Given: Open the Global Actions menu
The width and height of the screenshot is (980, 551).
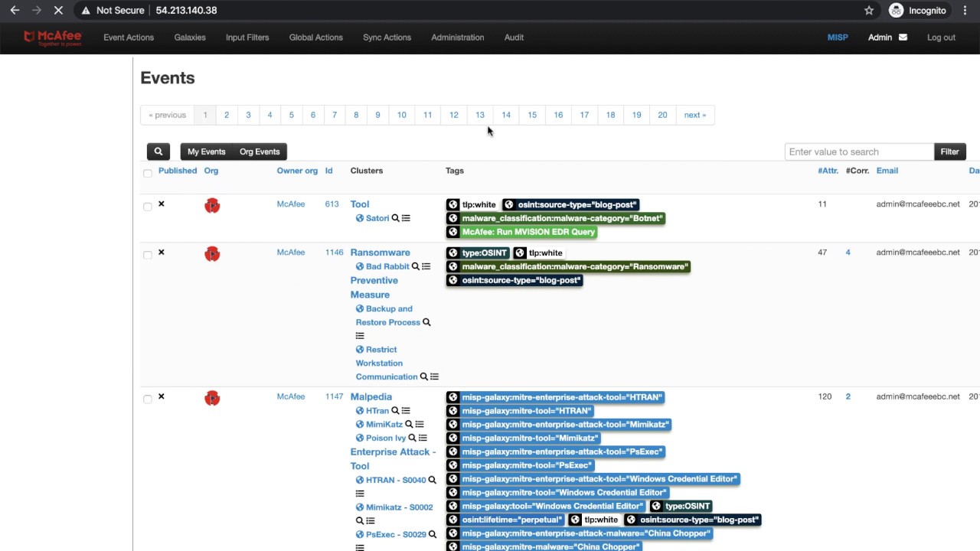Looking at the screenshot, I should click(x=316, y=37).
